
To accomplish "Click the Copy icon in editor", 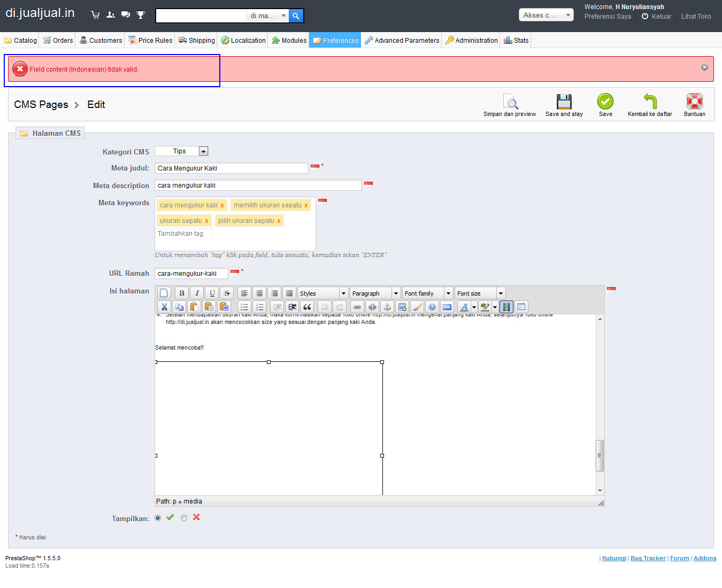I will (x=179, y=307).
